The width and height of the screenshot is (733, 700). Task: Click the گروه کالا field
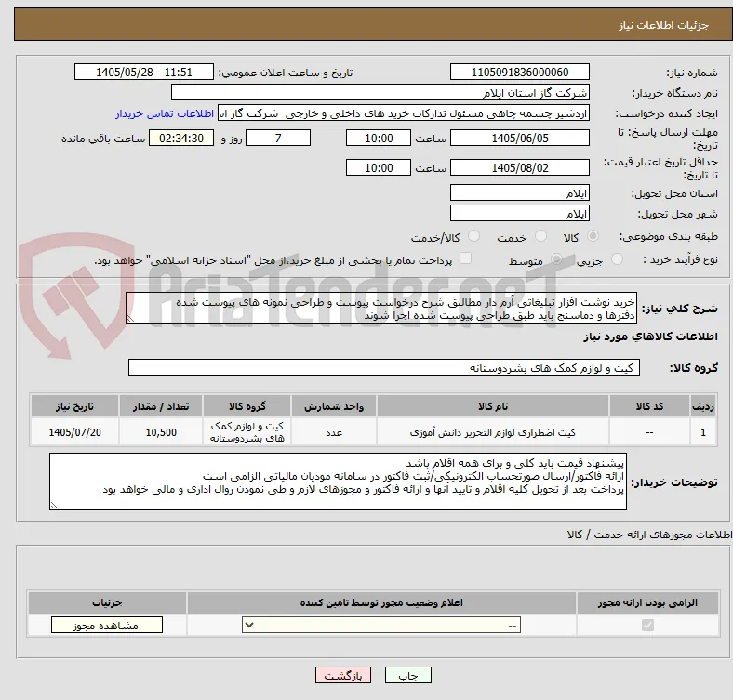[x=384, y=368]
